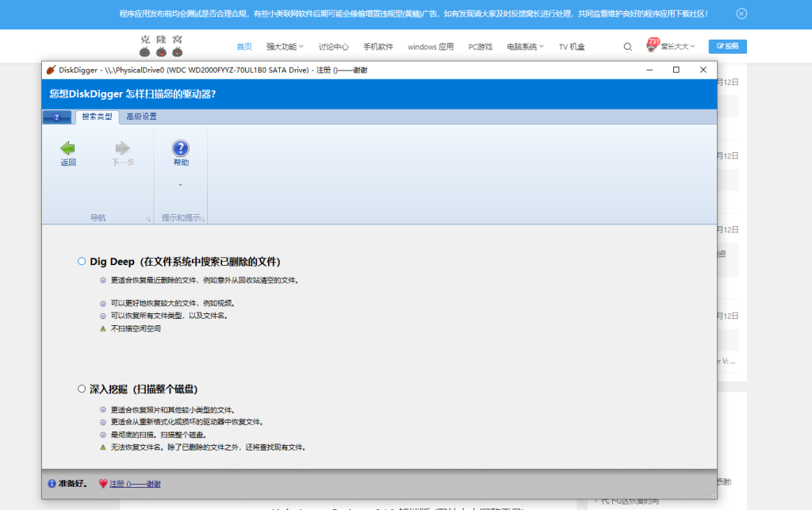Click text 最彻底的扫描。扫描整个磁盘
812x510 pixels.
point(158,435)
